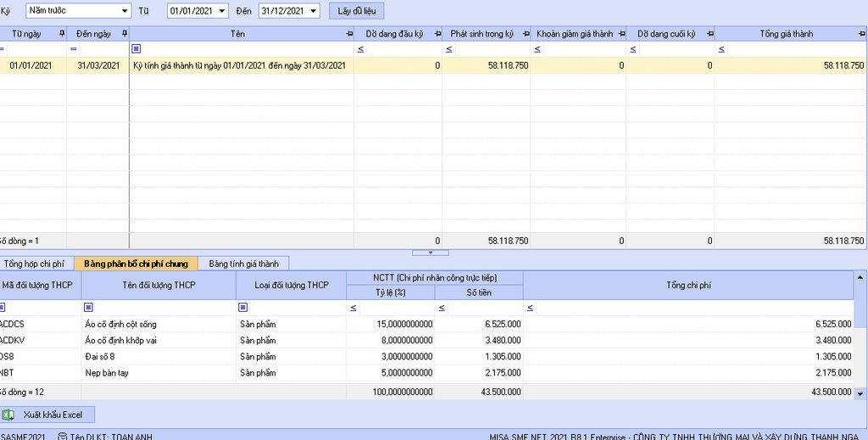Viewport: 868px width, 440px height.
Task: Pin the Đến ngày column
Action: click(125, 34)
